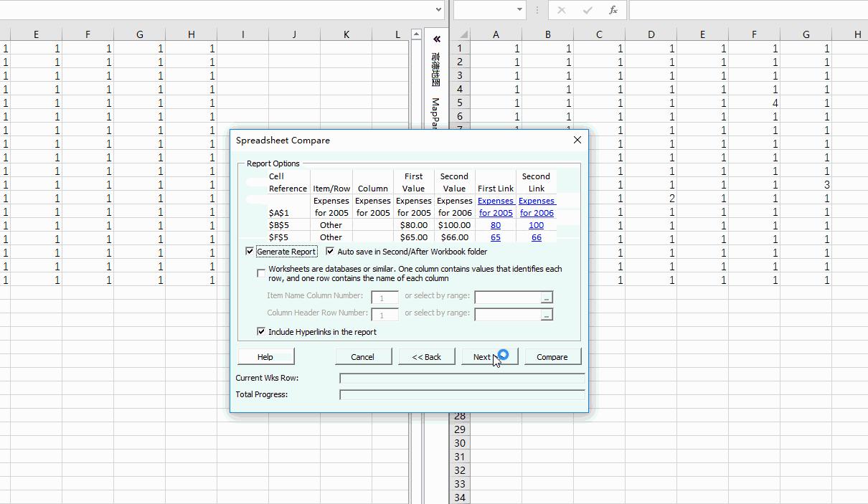Click Item Name select by range field

tap(507, 298)
